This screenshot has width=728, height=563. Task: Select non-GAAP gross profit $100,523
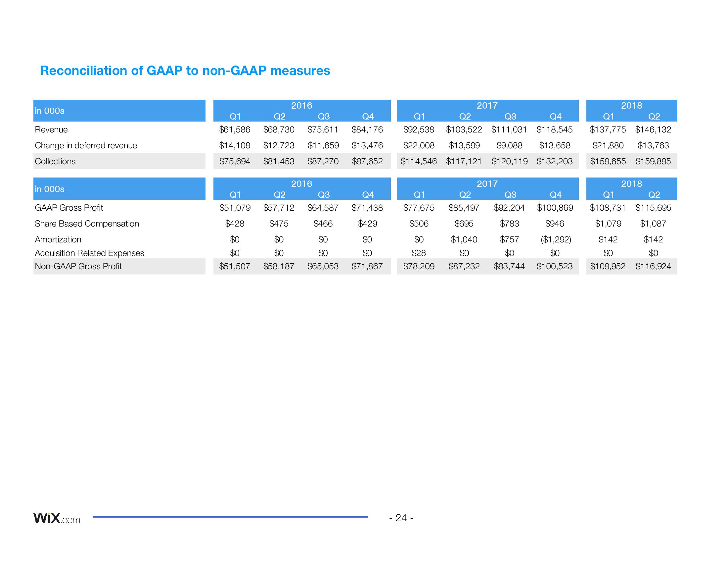(555, 266)
